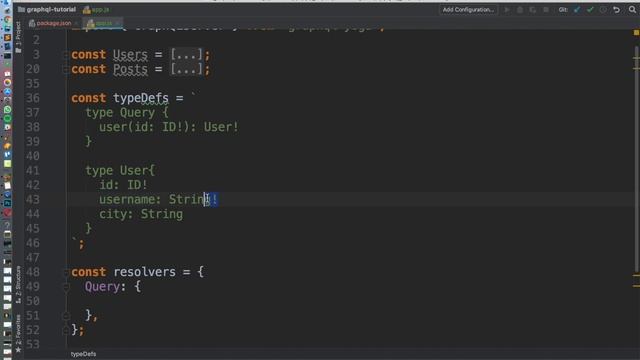
Task: Click line number 40 in gutter
Action: 33,156
